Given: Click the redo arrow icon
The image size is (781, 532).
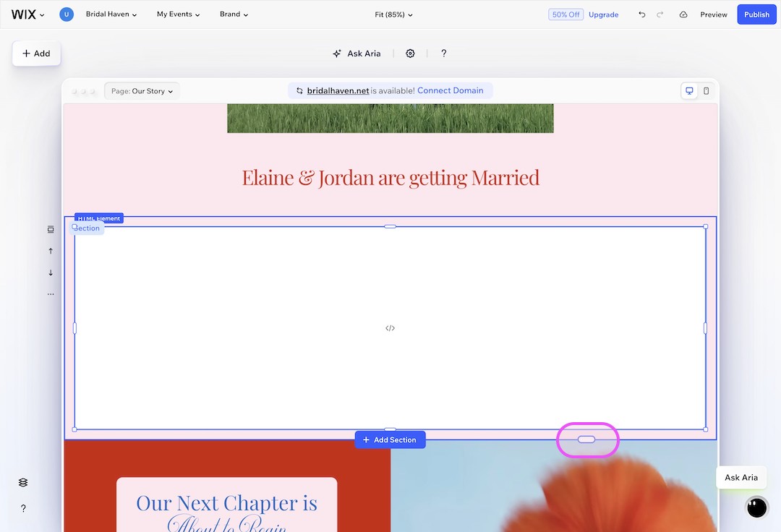Looking at the screenshot, I should pos(660,14).
